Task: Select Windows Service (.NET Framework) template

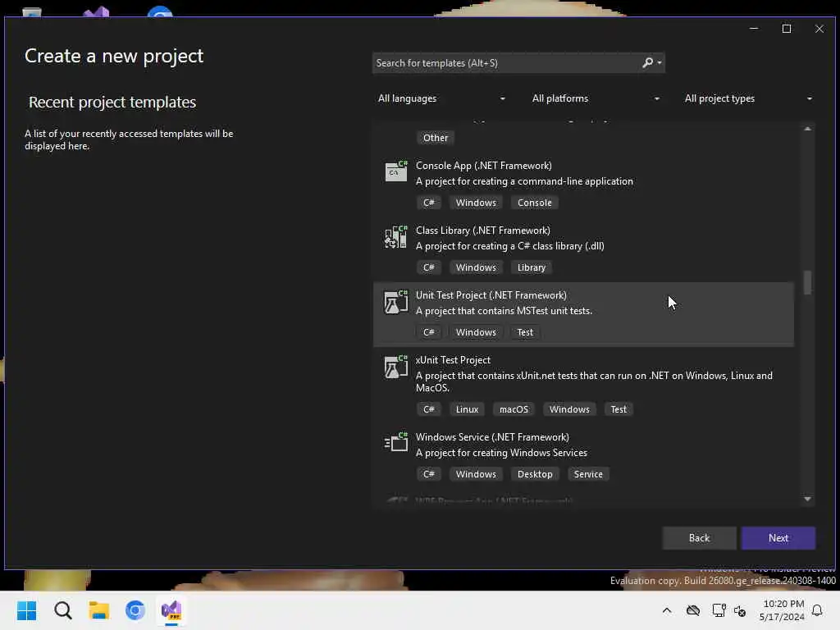Action: 583,456
